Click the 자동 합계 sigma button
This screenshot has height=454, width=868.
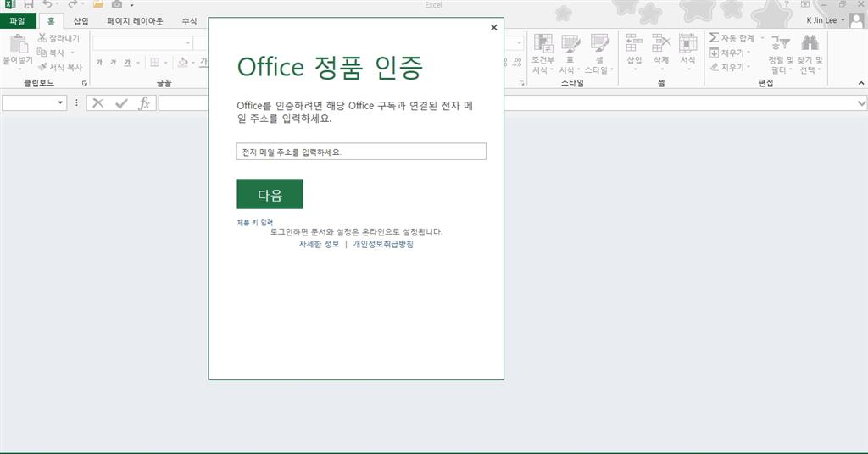732,37
